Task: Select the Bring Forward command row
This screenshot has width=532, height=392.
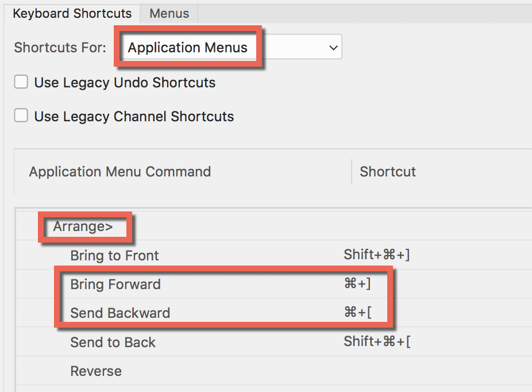Action: 115,284
